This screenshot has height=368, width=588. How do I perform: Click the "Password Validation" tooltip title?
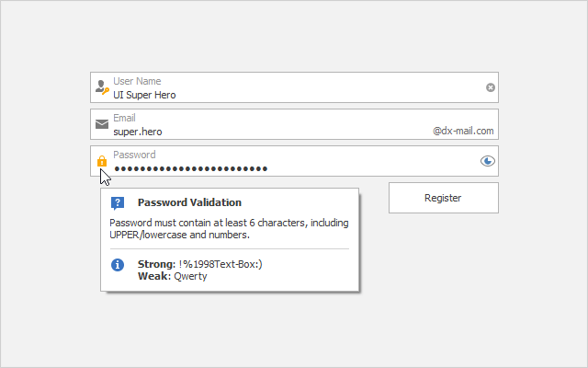(189, 202)
